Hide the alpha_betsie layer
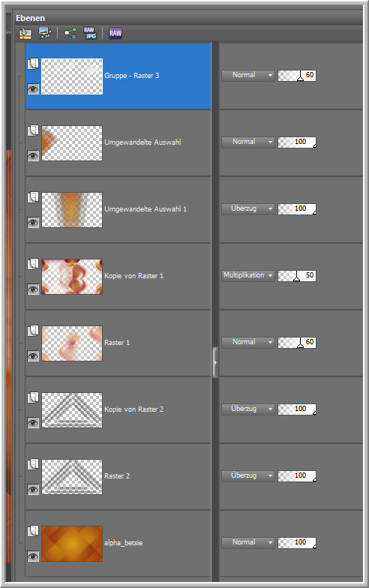Screen dimensions: 369x588 (x=33, y=556)
